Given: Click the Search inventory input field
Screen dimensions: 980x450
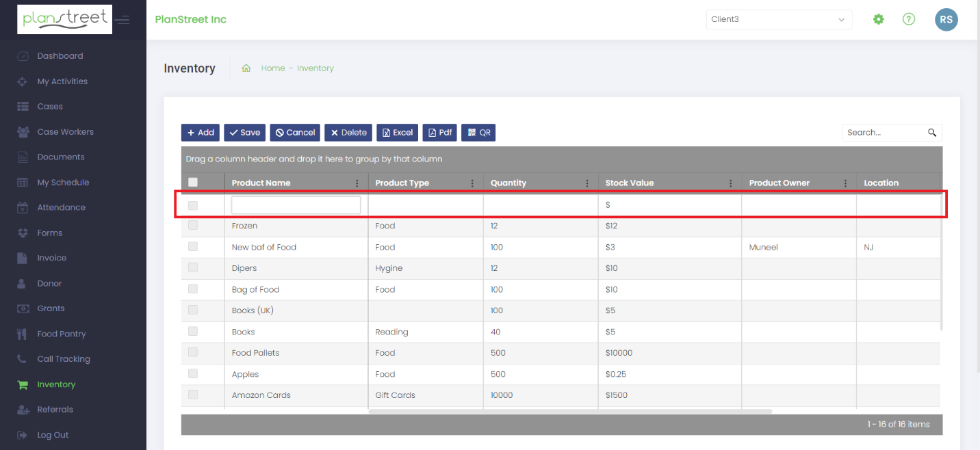Looking at the screenshot, I should click(886, 132).
